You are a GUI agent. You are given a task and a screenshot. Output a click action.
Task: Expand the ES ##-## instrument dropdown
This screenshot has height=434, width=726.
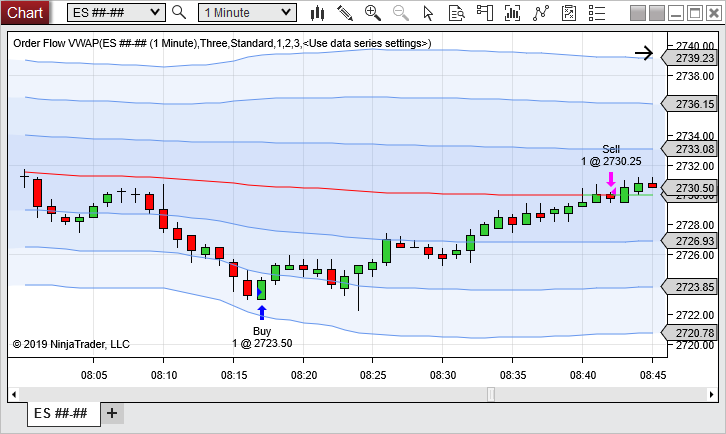(154, 13)
